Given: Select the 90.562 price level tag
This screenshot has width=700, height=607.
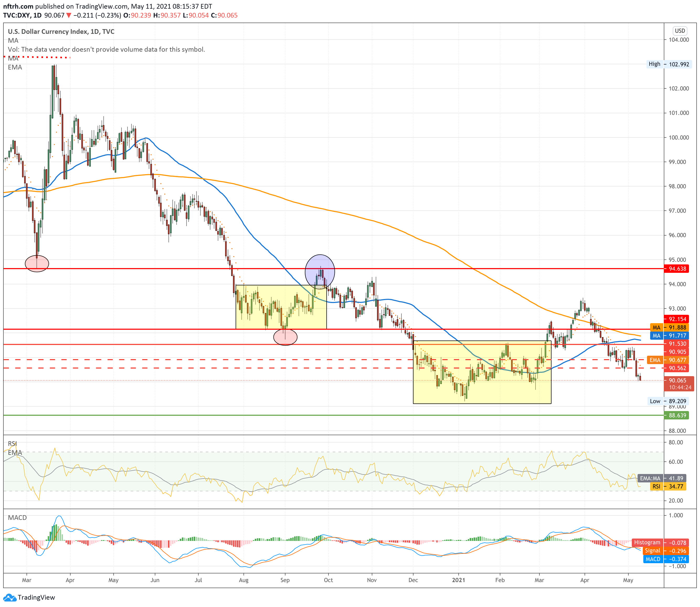Looking at the screenshot, I should point(677,368).
